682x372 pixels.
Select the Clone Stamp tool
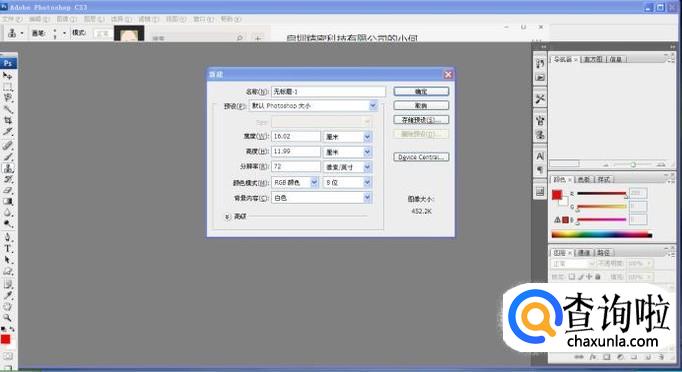[7, 168]
